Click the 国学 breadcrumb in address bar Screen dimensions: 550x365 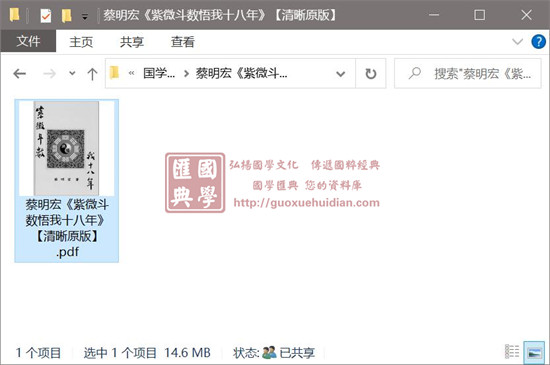159,73
